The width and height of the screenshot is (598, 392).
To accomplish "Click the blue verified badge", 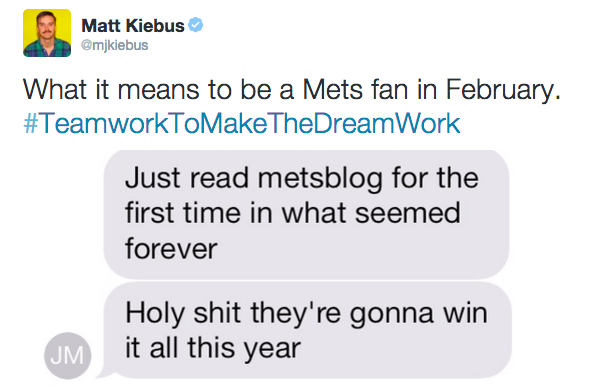I will 196,25.
